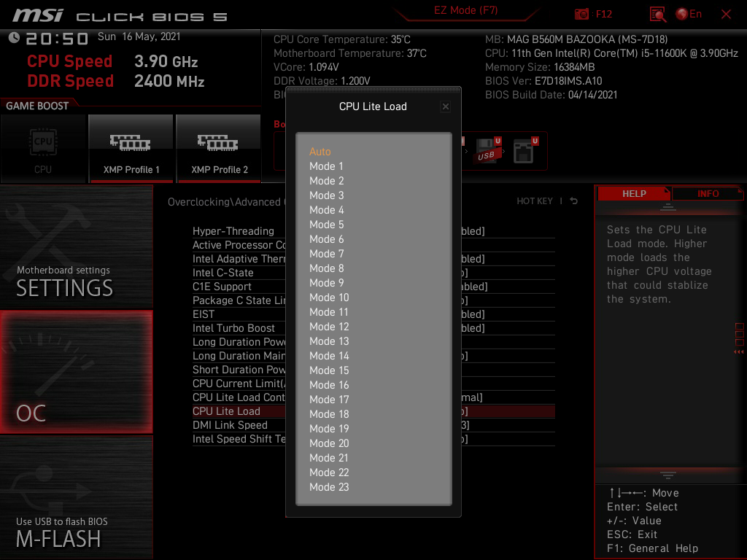Select the Hyper-Threading setting row
Viewport: 747px width, 560px height.
(373, 231)
